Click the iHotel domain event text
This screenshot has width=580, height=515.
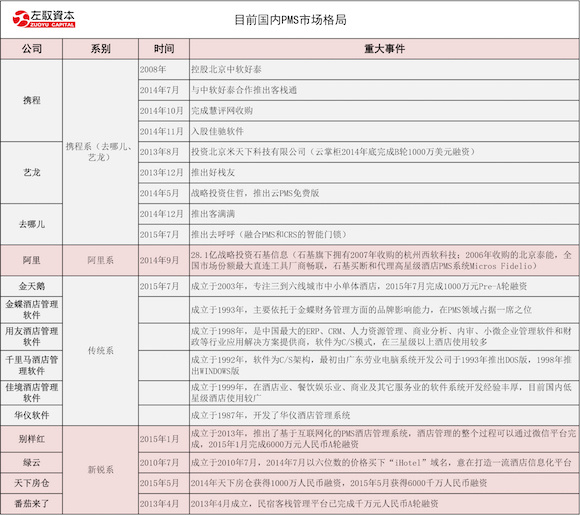coord(381,462)
